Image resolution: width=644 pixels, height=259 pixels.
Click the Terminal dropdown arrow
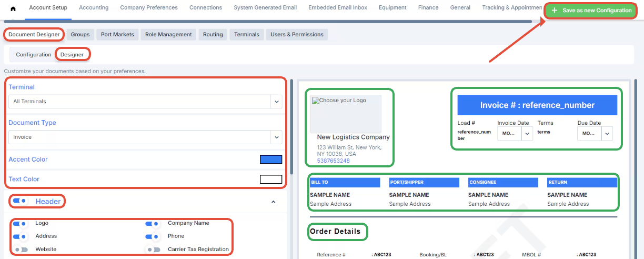(x=276, y=102)
